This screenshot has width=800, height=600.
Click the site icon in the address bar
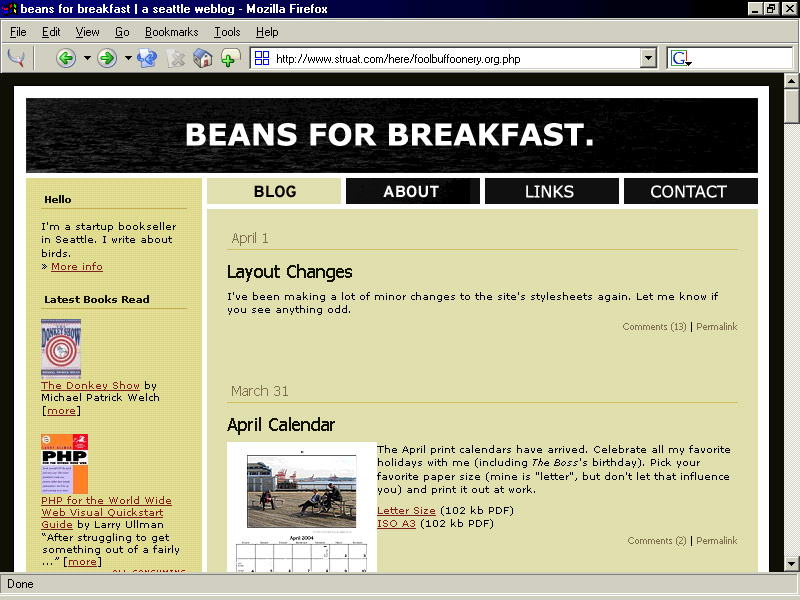tap(262, 58)
